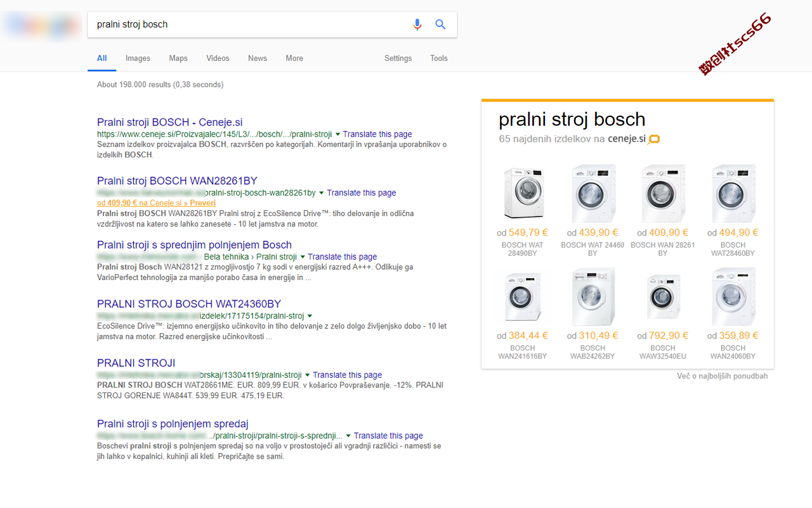Translate 'Pralni stroji s polnjenjem spredaj' page
812x508 pixels.
(388, 436)
